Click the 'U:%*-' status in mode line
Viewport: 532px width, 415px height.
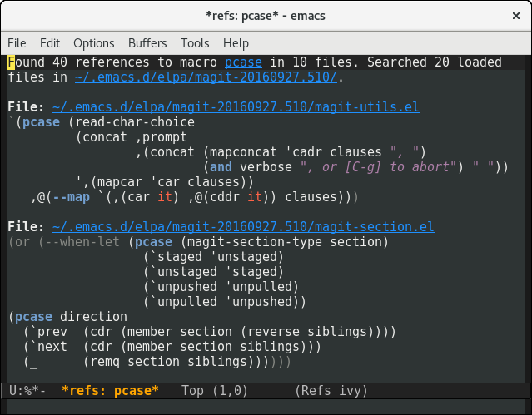pos(27,391)
